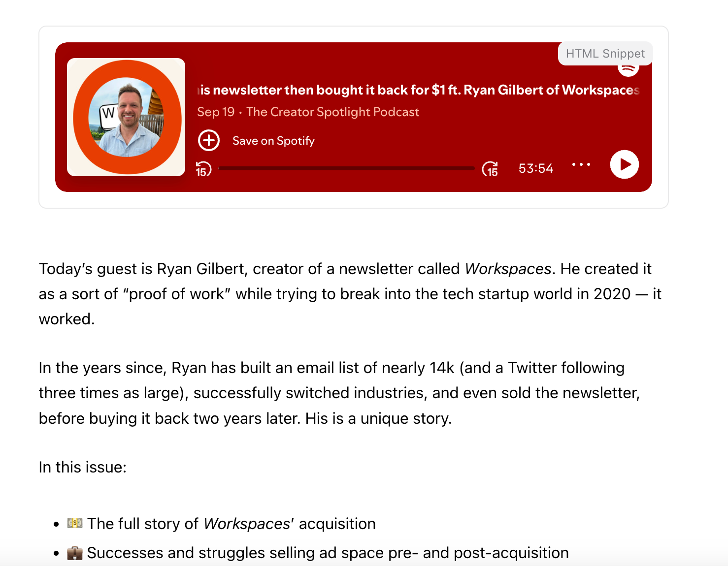
Task: Play the podcast episode
Action: pyautogui.click(x=624, y=164)
